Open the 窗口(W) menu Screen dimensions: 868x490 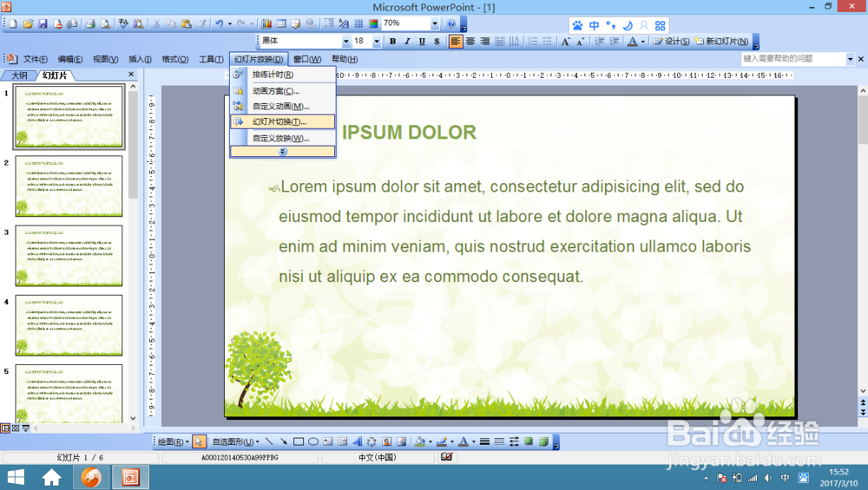(307, 59)
